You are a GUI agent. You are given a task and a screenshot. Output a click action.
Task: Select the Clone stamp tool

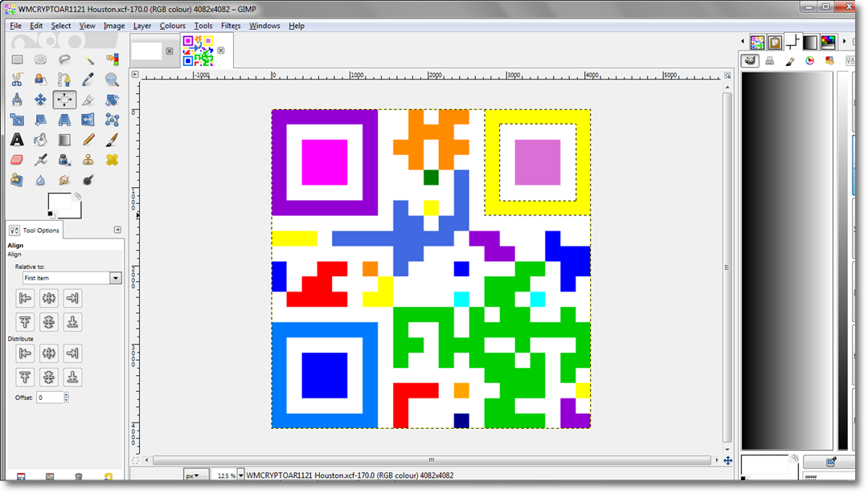click(x=88, y=160)
